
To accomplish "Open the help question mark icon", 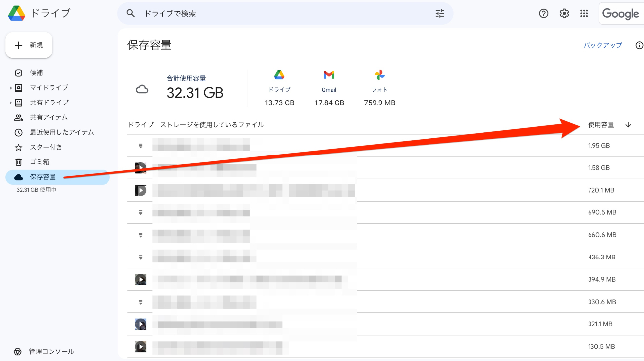I will coord(543,13).
